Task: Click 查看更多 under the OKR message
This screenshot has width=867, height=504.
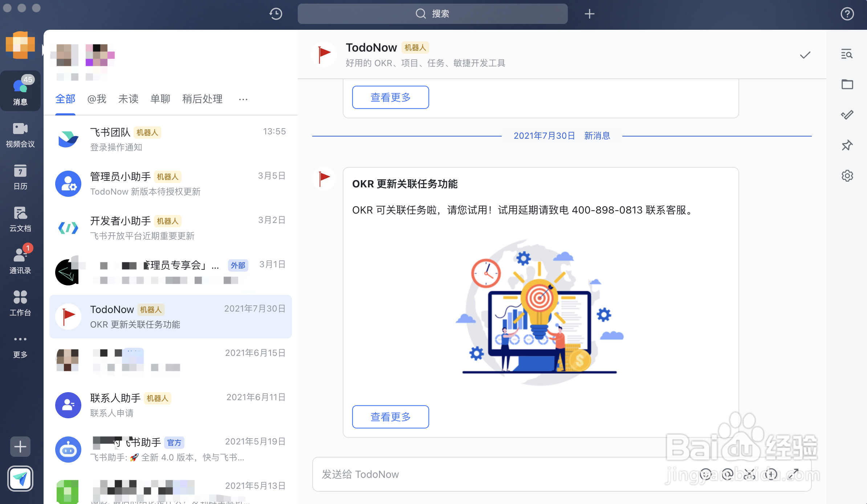Action: (390, 417)
